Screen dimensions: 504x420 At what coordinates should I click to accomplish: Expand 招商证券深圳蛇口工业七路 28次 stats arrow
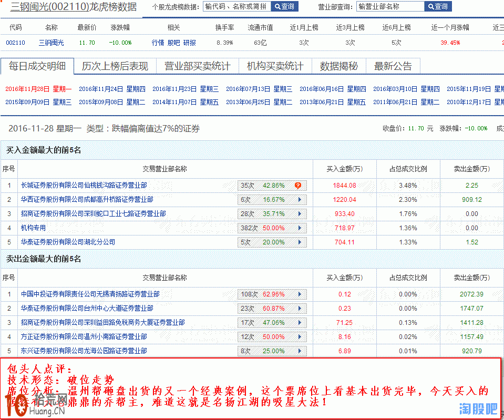click(300, 214)
